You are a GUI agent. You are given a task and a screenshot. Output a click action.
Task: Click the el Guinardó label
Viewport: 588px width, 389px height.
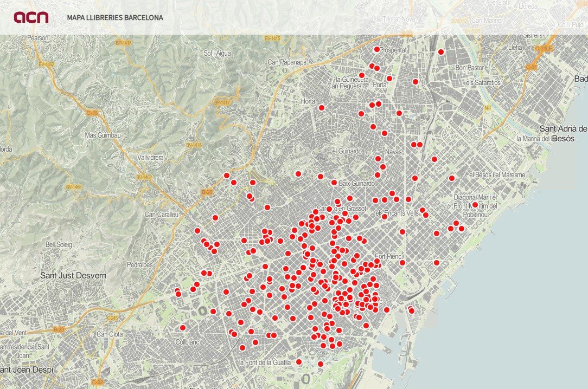347,151
